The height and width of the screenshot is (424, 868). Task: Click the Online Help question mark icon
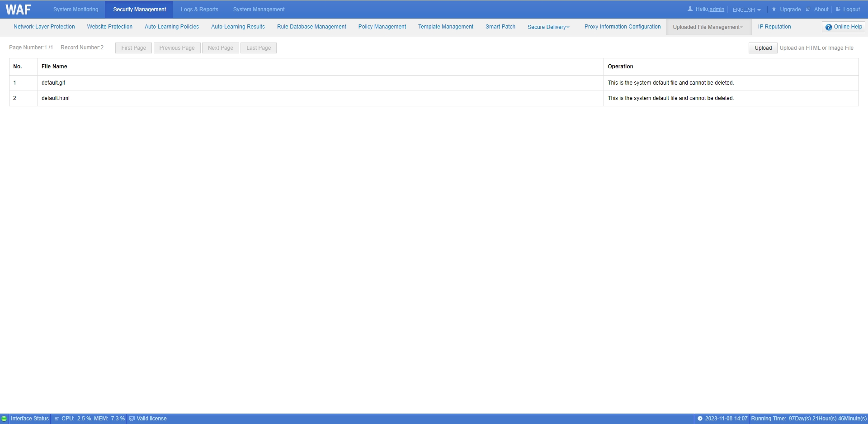click(x=829, y=27)
